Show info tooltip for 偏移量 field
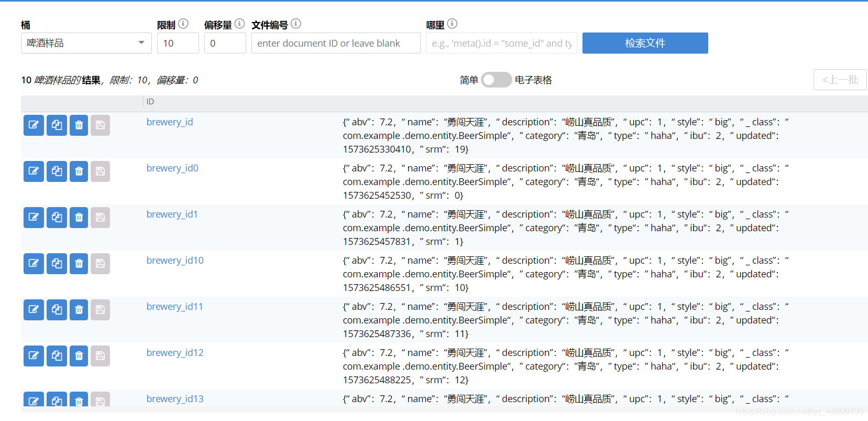Screen dimensions: 868x421 (239, 24)
